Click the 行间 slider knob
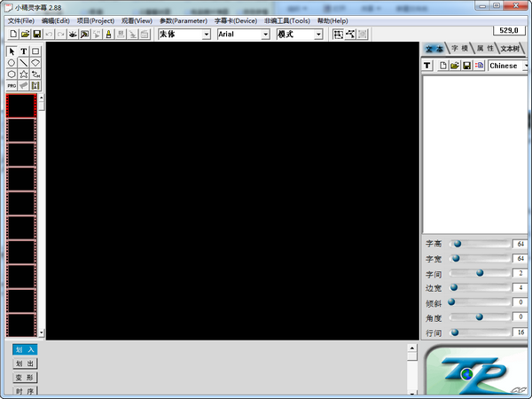532x399 pixels. coord(455,332)
